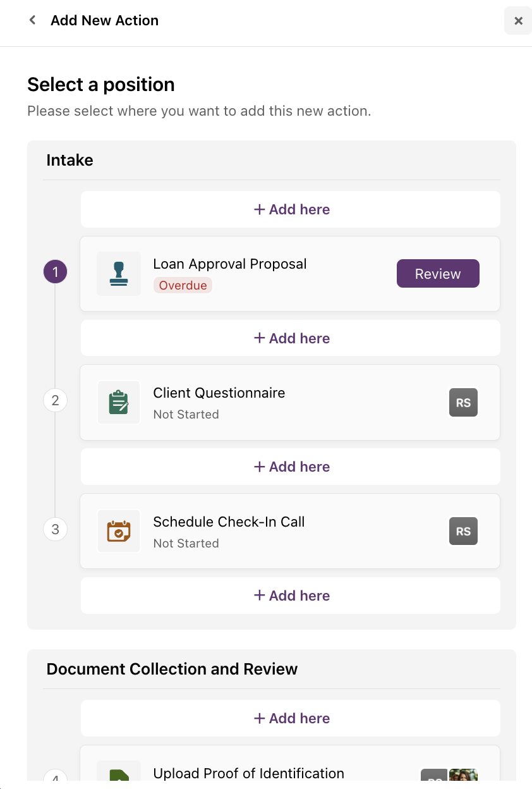The image size is (532, 789).
Task: Click Add here above Upload Proof of Identification
Action: 291,718
